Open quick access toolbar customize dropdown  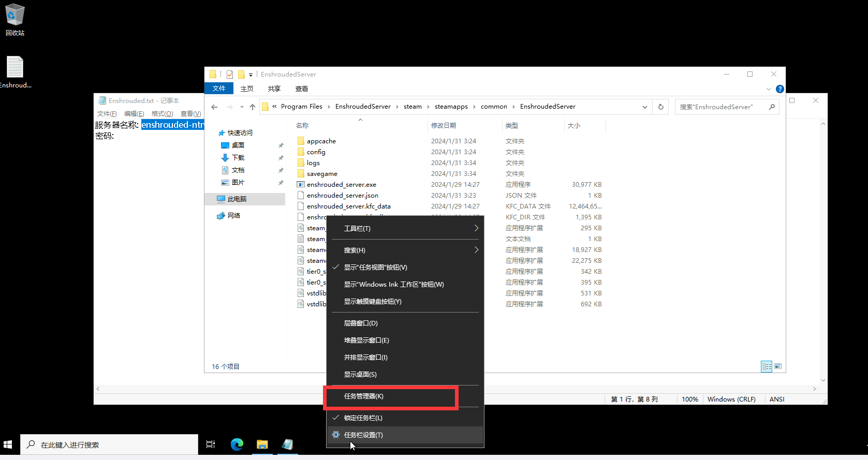pyautogui.click(x=251, y=75)
